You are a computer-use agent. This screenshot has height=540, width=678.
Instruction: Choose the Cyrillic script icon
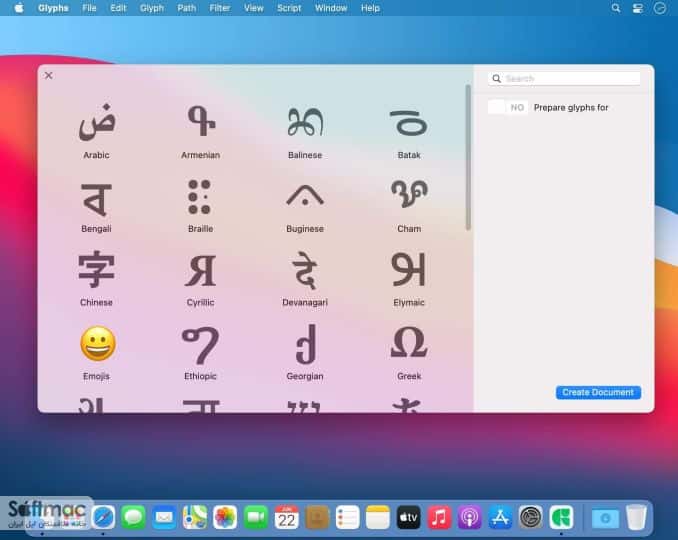[x=201, y=271]
